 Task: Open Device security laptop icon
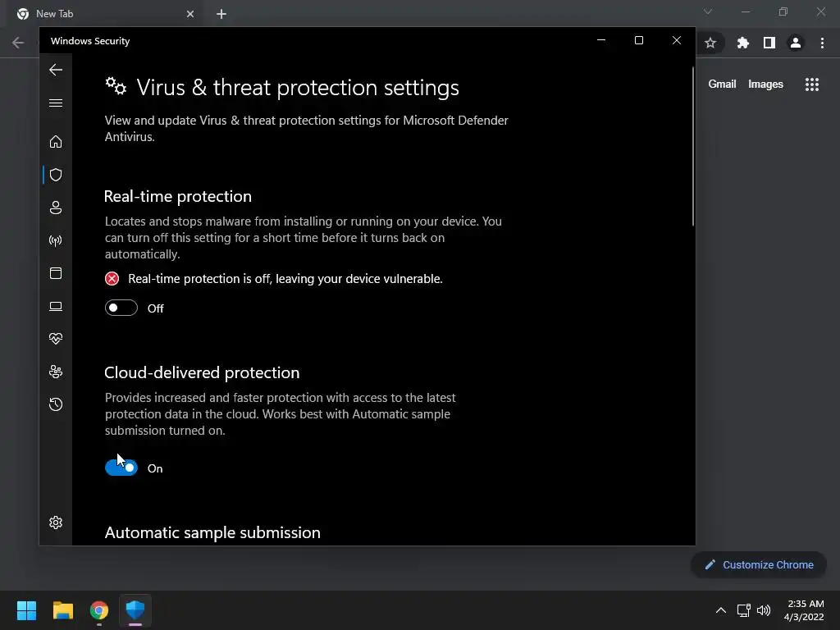56,307
